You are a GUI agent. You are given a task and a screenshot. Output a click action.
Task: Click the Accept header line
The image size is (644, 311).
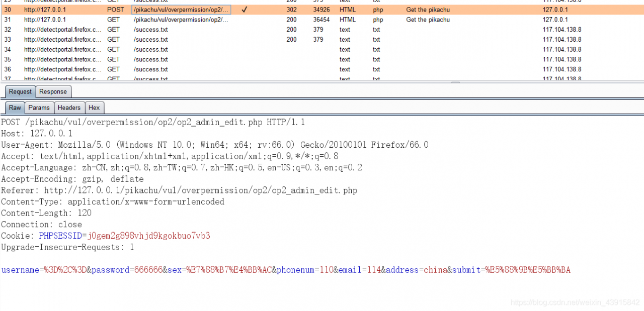(x=170, y=156)
